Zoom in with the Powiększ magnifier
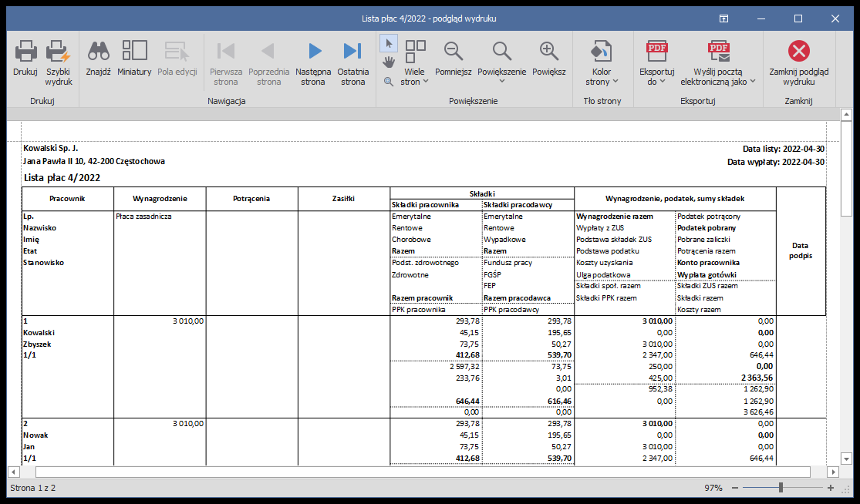 548,52
